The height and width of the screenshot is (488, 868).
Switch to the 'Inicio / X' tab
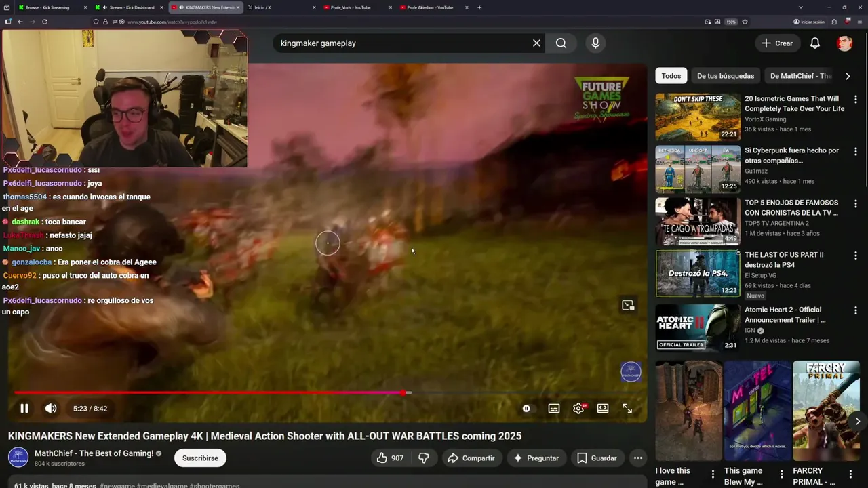click(x=282, y=7)
